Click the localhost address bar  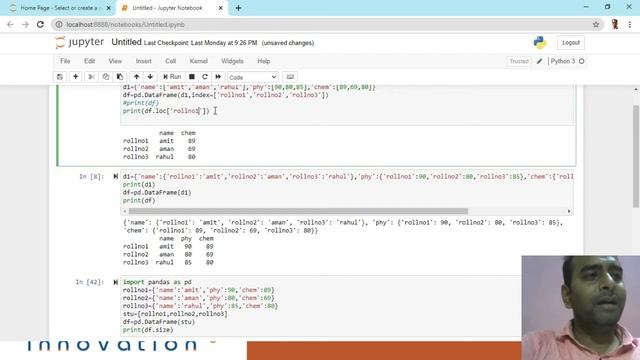coord(327,24)
